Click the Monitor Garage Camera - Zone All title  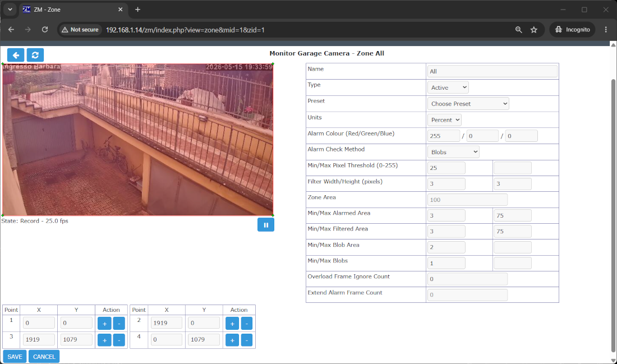[x=326, y=53]
